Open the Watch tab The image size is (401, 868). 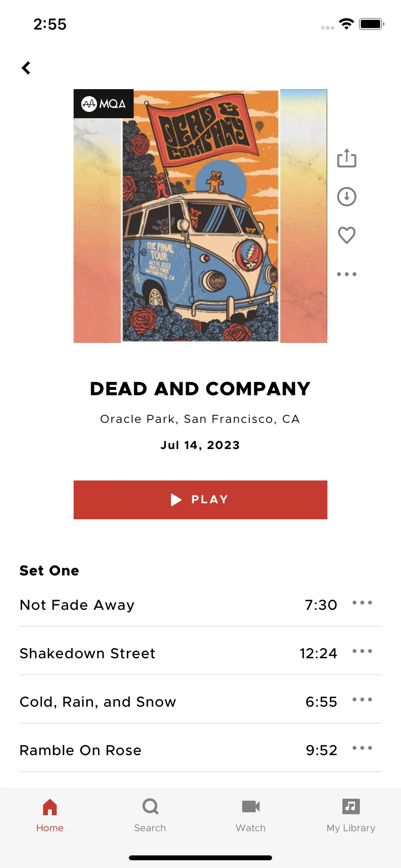[x=251, y=816]
